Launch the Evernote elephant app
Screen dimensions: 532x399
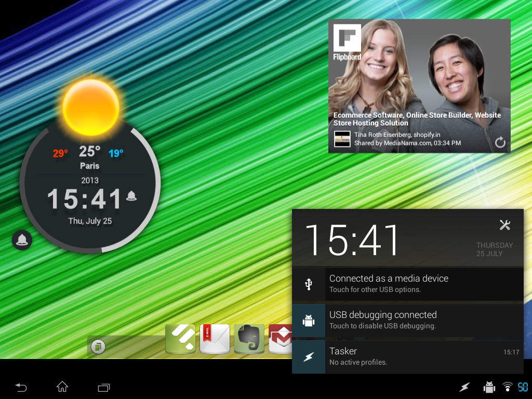249,339
